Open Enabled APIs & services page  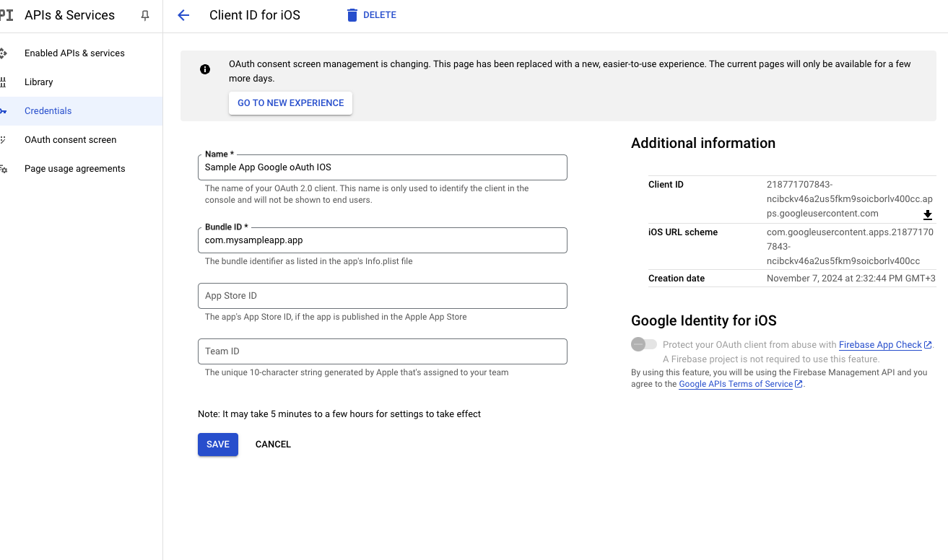(74, 53)
